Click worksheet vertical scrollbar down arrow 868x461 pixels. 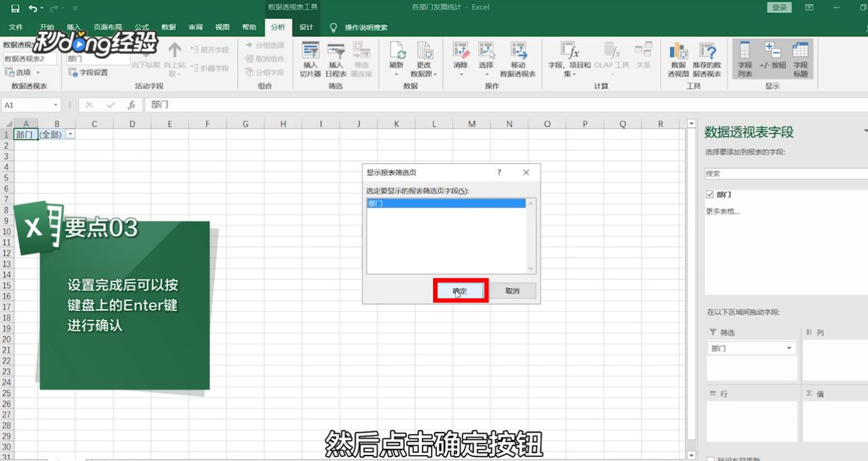pyautogui.click(x=691, y=455)
